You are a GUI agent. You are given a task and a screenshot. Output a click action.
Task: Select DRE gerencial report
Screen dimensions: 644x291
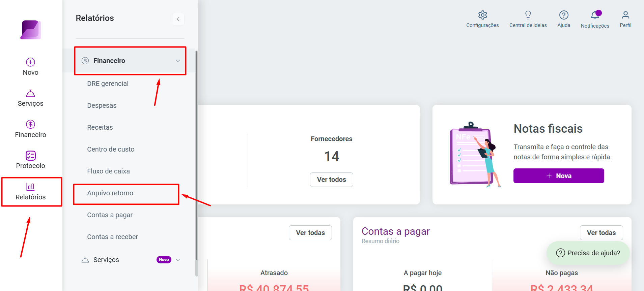click(x=108, y=84)
